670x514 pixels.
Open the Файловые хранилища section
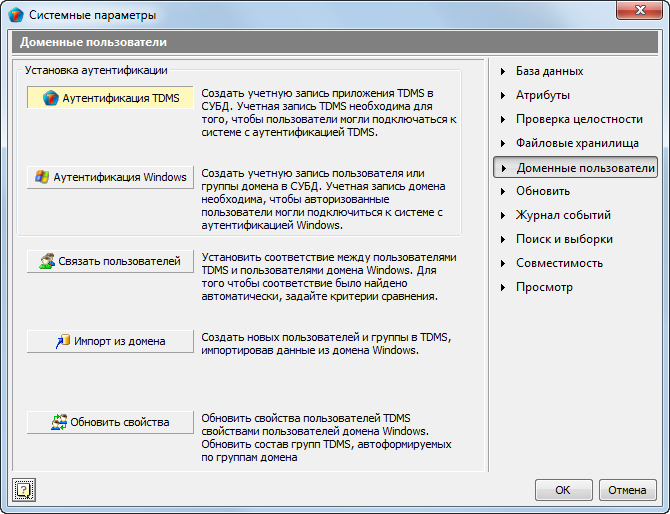coord(577,143)
